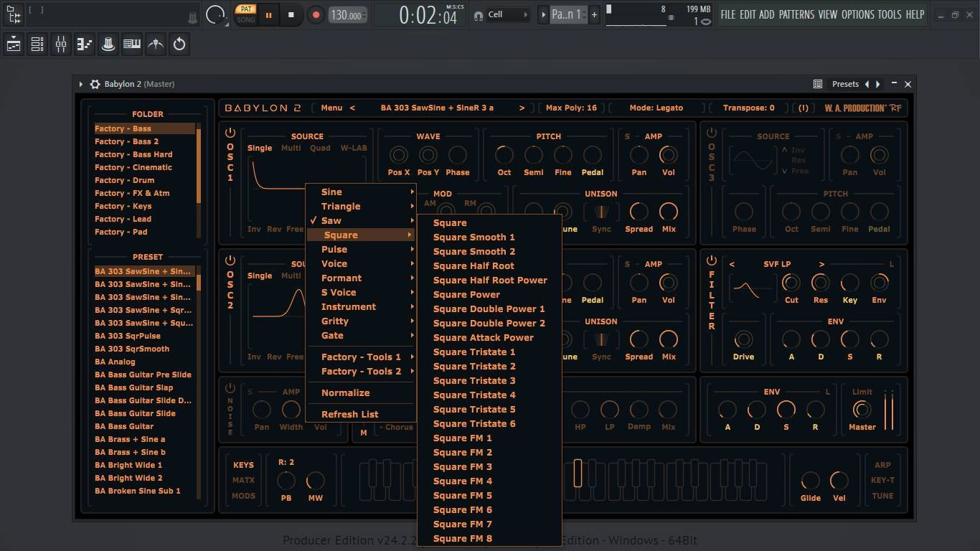Expand Factory - Tools 1 submenu
Screen dimensions: 980x551
(x=361, y=357)
